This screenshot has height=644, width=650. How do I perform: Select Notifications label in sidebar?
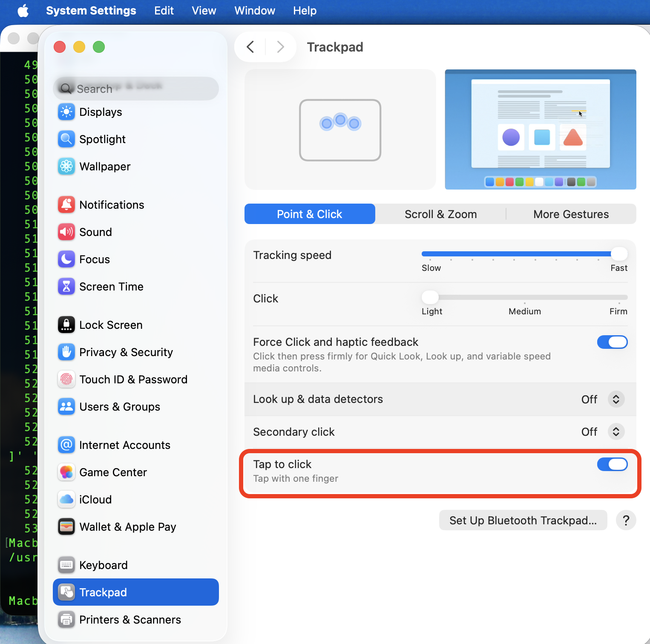112,205
